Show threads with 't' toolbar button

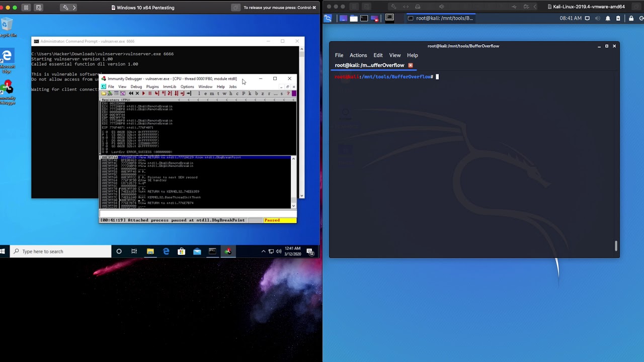pos(218,94)
